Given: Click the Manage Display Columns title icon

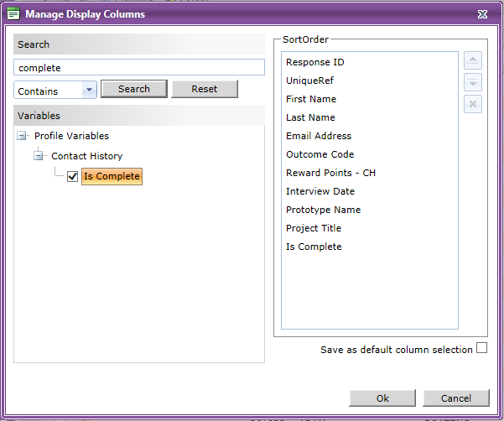Looking at the screenshot, I should (x=13, y=14).
